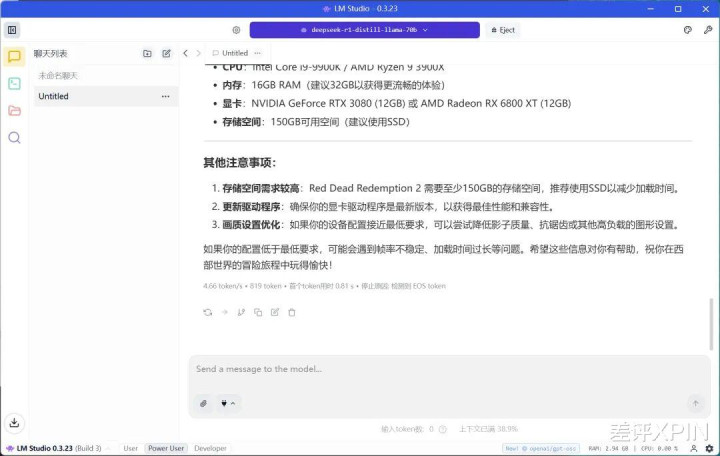This screenshot has width=720, height=456.
Task: Click the 更新驱动程序 list item
Action: click(x=383, y=207)
